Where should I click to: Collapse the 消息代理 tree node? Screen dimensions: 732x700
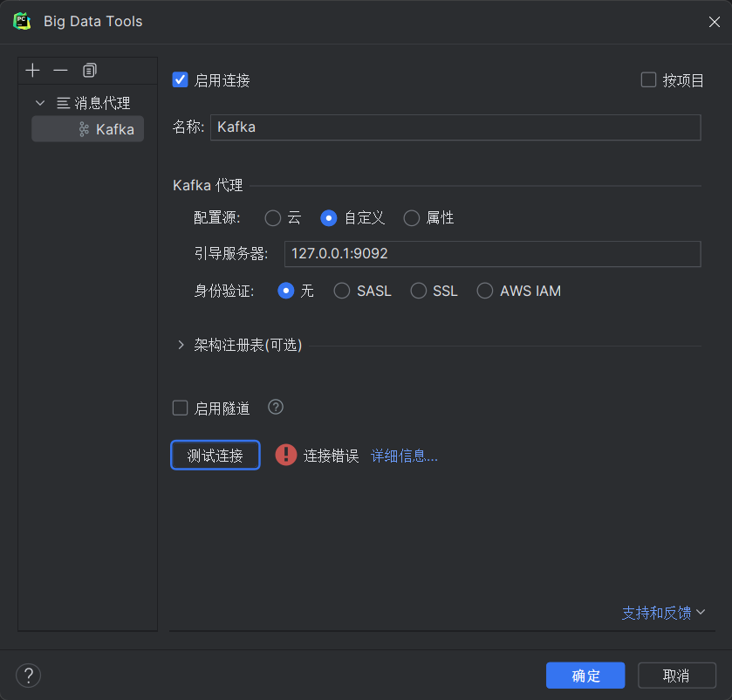[x=40, y=103]
